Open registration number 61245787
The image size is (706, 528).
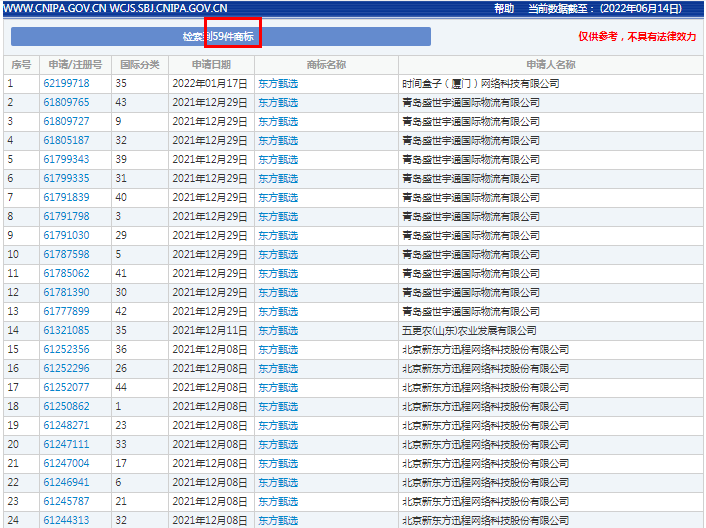pyautogui.click(x=66, y=501)
